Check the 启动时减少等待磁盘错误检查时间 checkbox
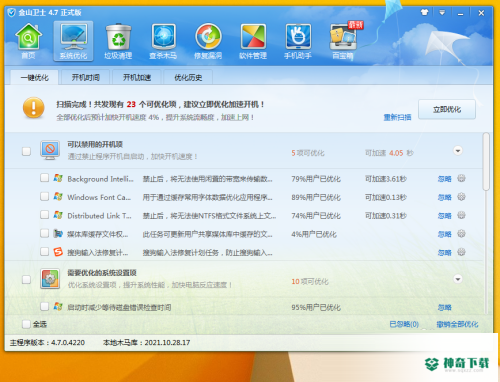Viewport: 500px width, 382px height. pyautogui.click(x=44, y=306)
